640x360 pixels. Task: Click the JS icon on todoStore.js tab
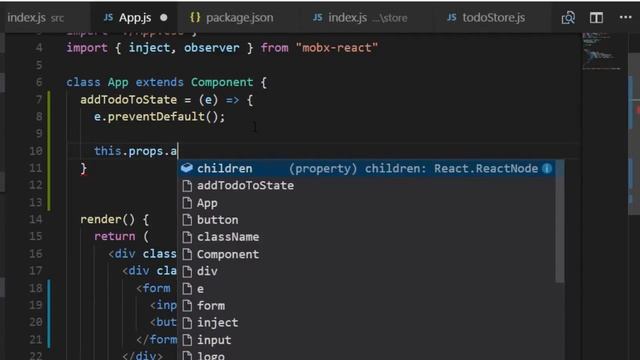451,18
